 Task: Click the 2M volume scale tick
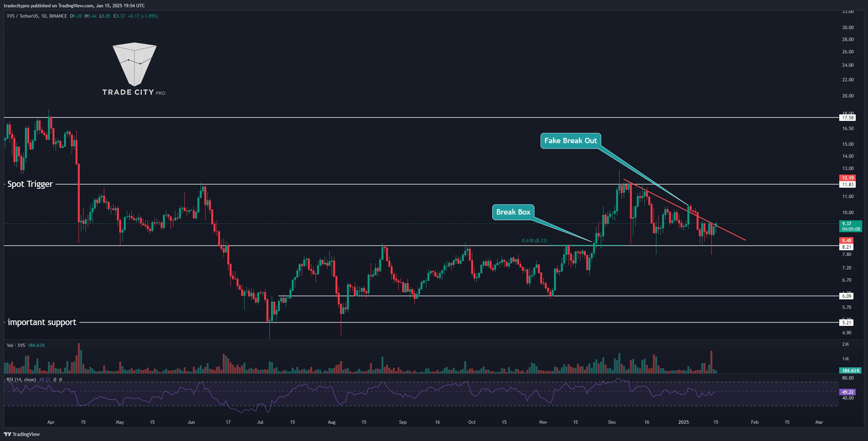click(845, 344)
